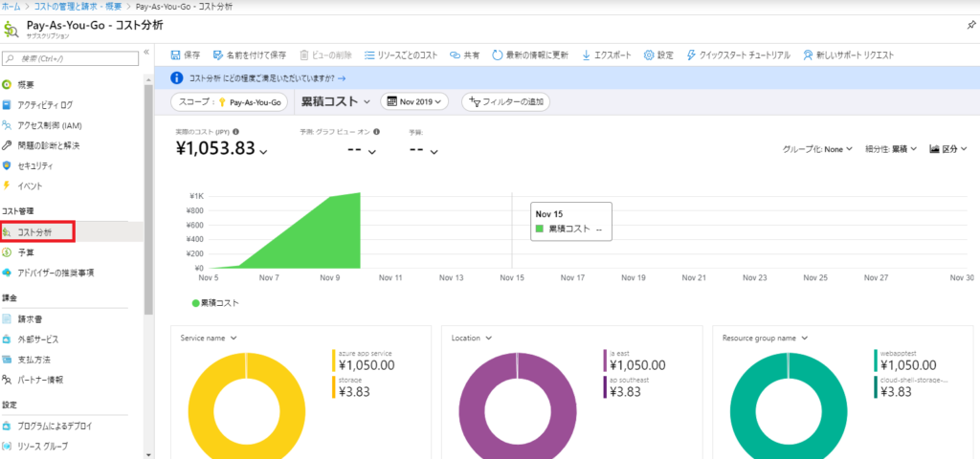Click New support request (新しいサポート リクエスト) icon
The image size is (980, 459).
[x=808, y=55]
